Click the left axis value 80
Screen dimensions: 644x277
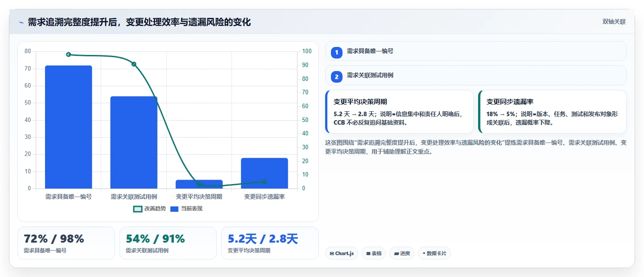(28, 51)
